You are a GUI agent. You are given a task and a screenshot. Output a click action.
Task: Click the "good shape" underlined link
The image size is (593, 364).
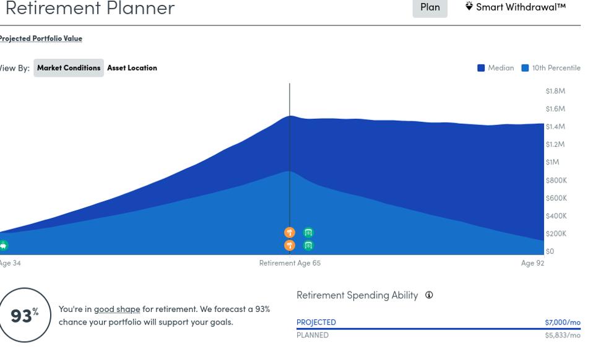click(x=117, y=309)
